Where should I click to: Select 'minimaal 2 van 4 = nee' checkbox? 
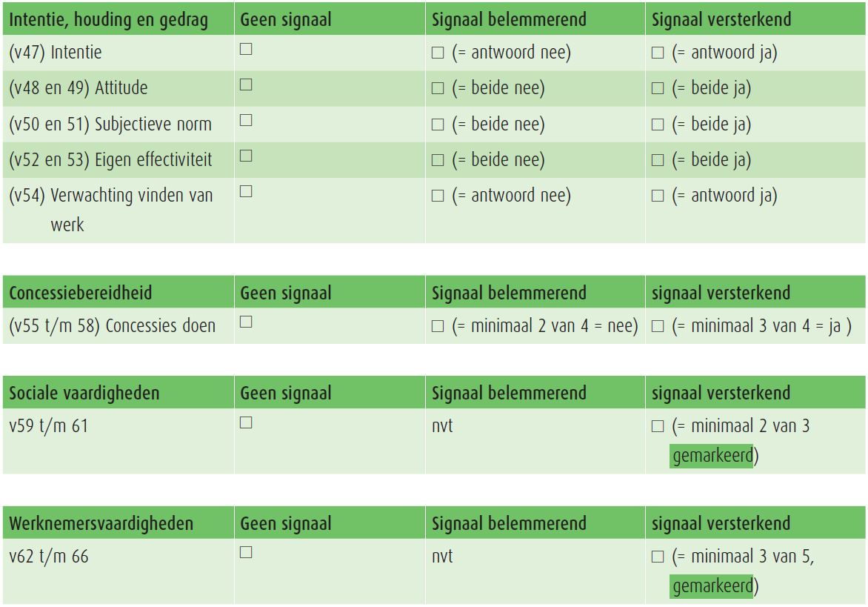pos(438,326)
